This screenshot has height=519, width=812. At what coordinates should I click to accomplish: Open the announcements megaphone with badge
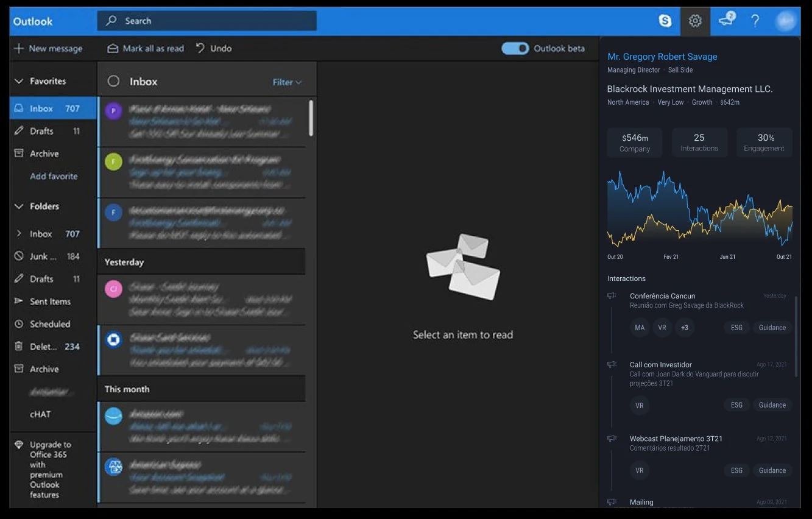726,20
